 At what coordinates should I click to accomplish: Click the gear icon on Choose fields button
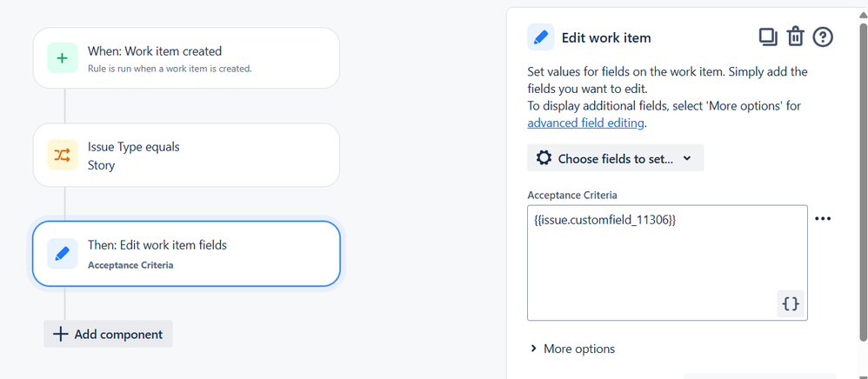click(x=544, y=158)
